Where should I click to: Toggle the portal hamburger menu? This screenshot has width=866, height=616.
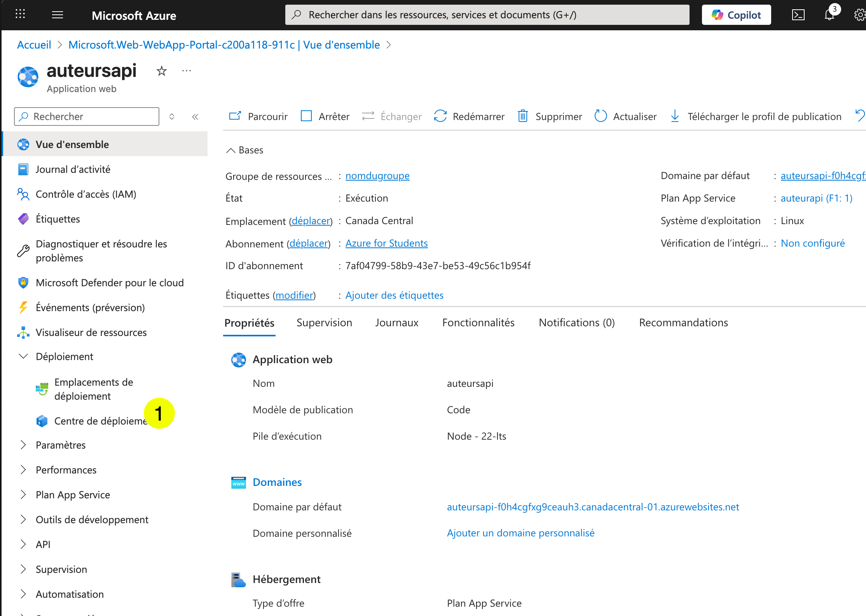[x=58, y=14]
